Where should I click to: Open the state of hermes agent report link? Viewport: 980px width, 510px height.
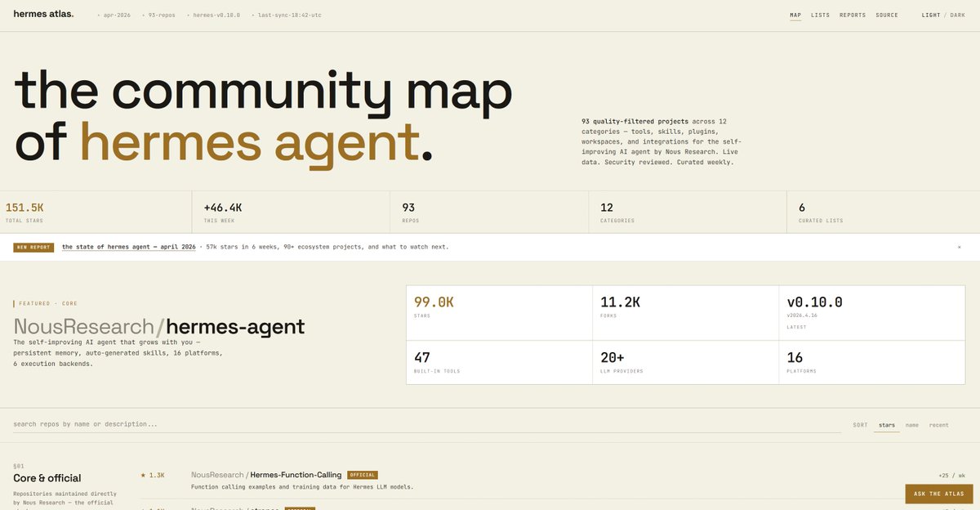129,247
